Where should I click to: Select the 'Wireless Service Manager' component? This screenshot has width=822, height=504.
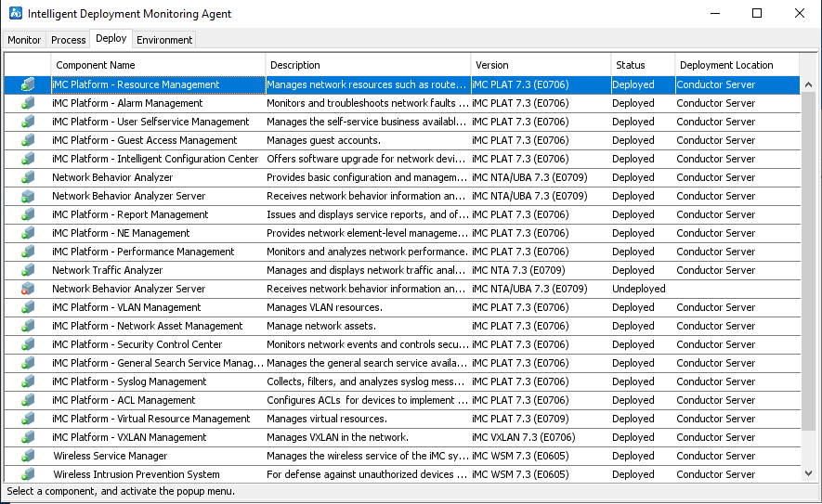click(x=111, y=456)
